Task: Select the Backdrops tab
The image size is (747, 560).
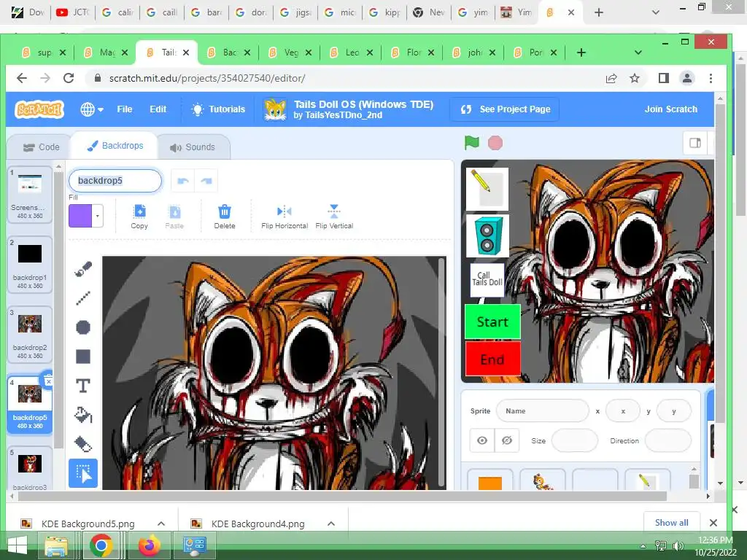Action: coord(115,146)
